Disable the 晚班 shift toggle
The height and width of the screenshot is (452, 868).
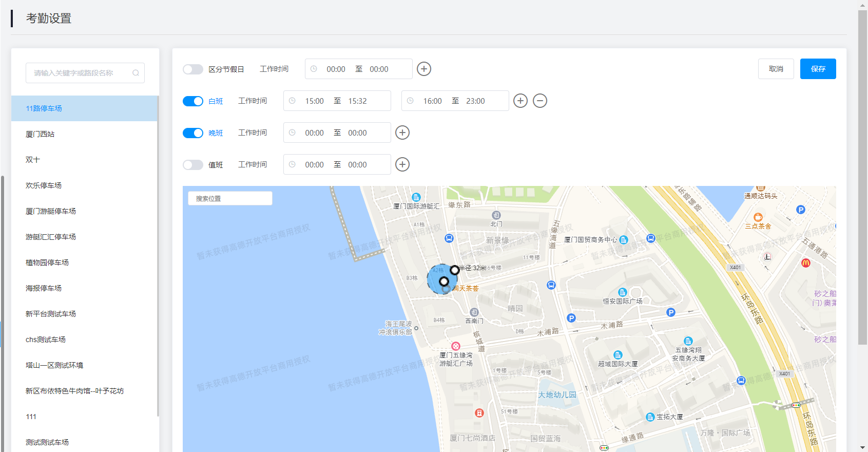pos(193,133)
